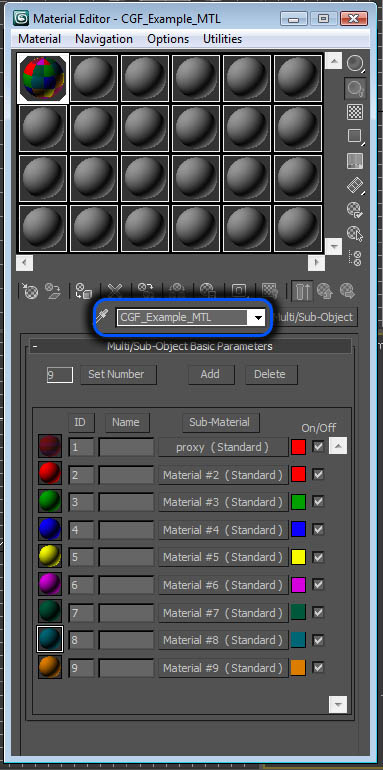383x770 pixels.
Task: Click magenta color swatch for Material #6
Action: pos(298,584)
